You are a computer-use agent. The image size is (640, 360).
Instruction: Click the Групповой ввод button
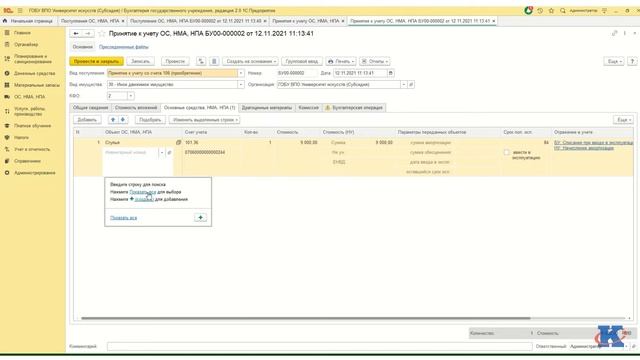point(302,61)
